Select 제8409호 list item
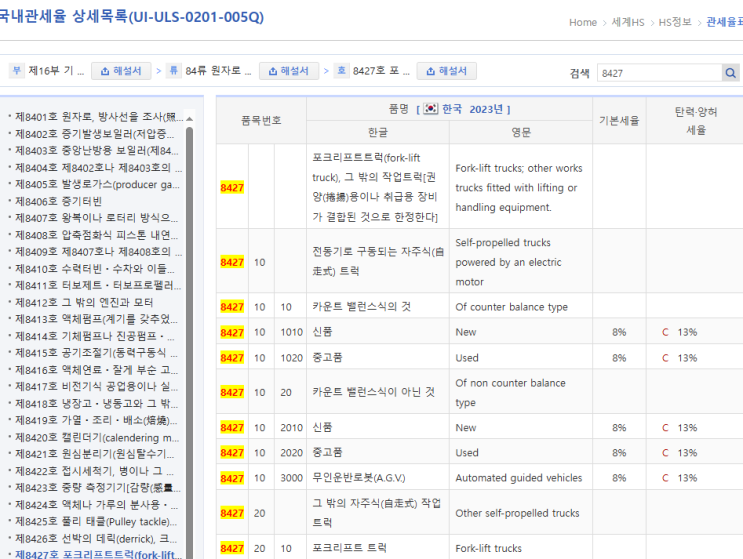Viewport: 743px width, 559px height. [x=98, y=252]
